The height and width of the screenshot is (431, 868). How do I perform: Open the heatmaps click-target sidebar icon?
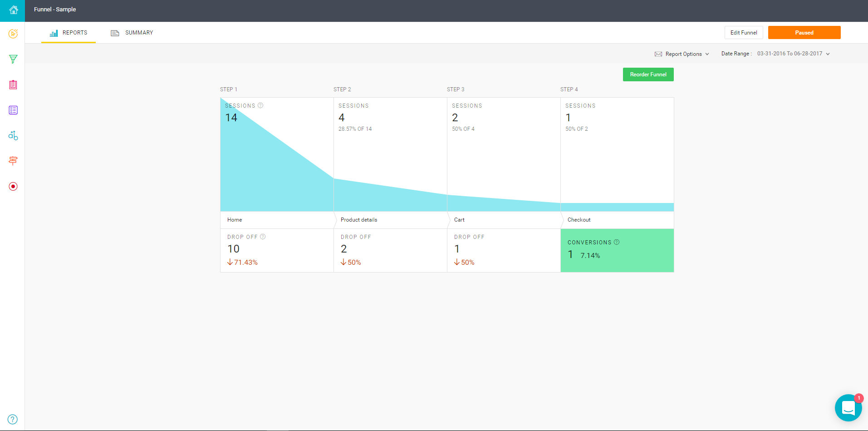coord(13,34)
